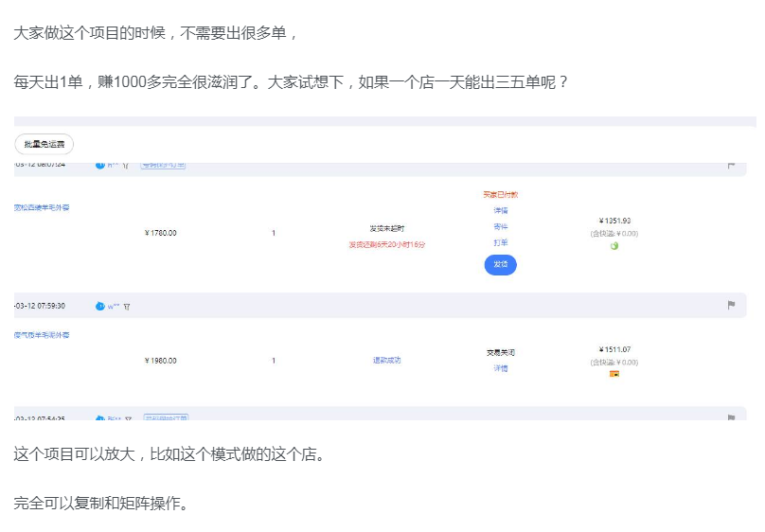
Task: Click the sentence 完全可以复制和矩阵操作
Action: click(101, 503)
